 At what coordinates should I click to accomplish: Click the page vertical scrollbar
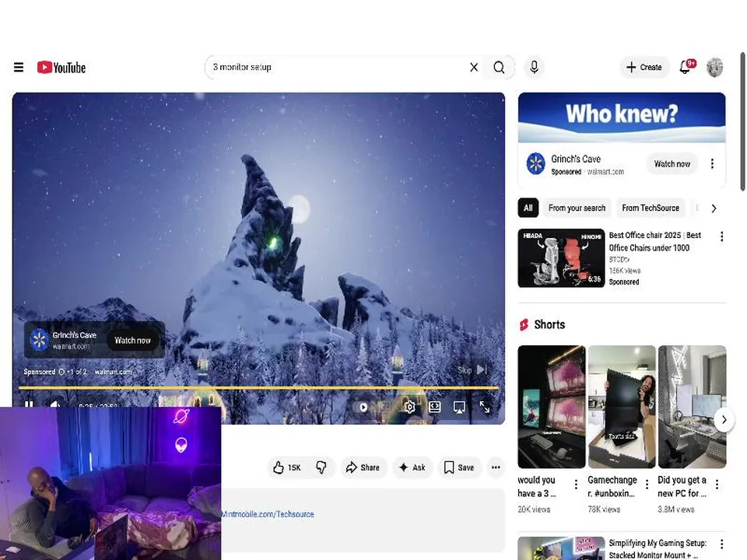point(742,121)
